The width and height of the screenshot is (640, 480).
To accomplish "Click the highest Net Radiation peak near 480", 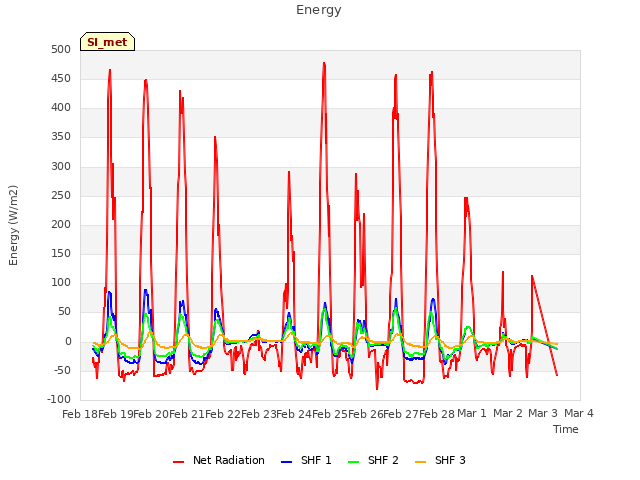I will click(324, 63).
